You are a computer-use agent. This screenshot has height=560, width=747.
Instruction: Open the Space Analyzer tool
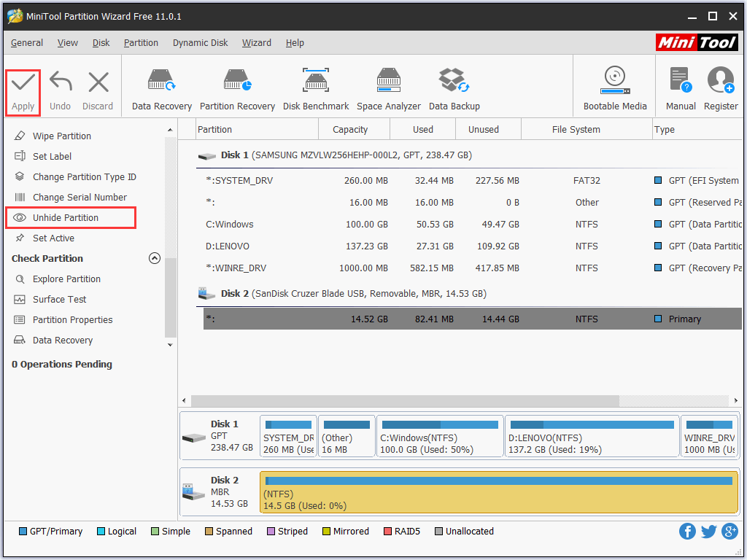388,90
